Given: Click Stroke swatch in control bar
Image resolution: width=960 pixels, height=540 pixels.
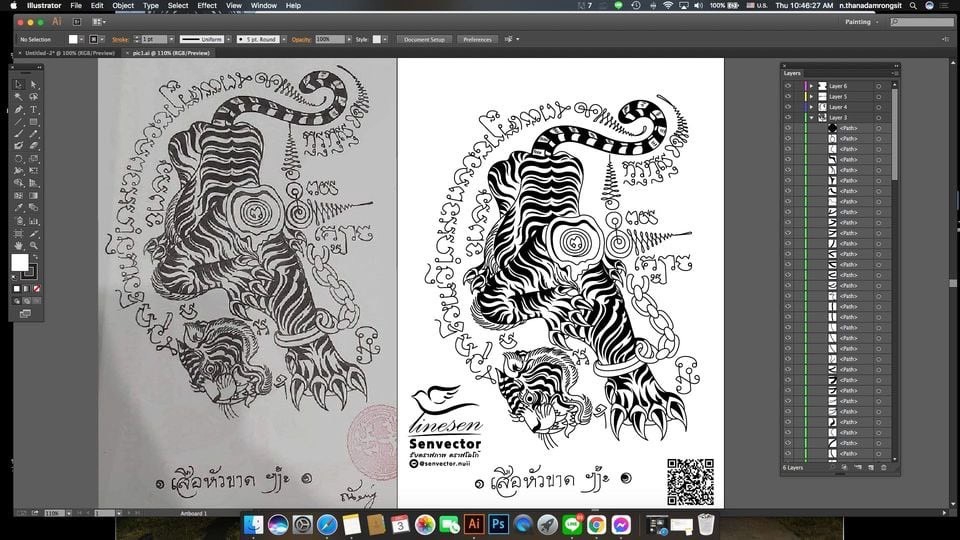Looking at the screenshot, I should [x=93, y=39].
